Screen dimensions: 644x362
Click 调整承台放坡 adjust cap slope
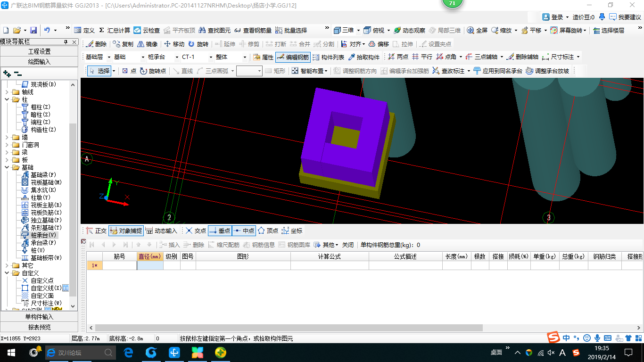coord(547,71)
